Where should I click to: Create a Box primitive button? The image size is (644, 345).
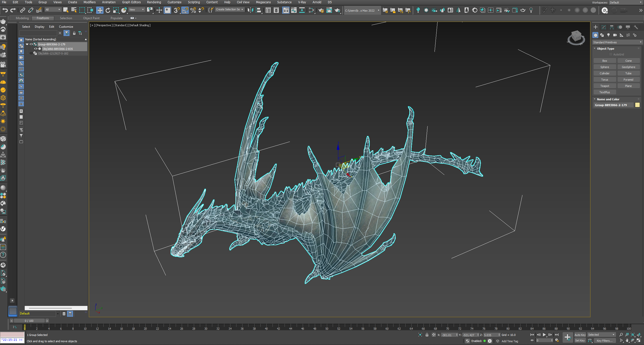[605, 61]
